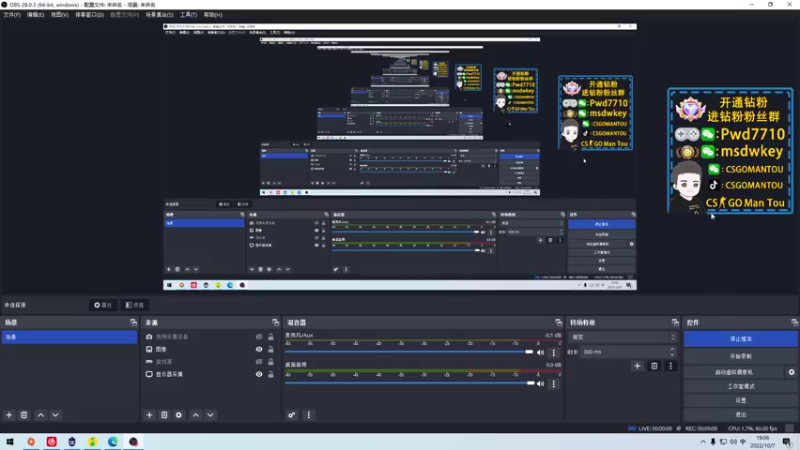Screen dimensions: 800x450
Task: Select the highlighted scene in Scenes list
Action: point(69,337)
